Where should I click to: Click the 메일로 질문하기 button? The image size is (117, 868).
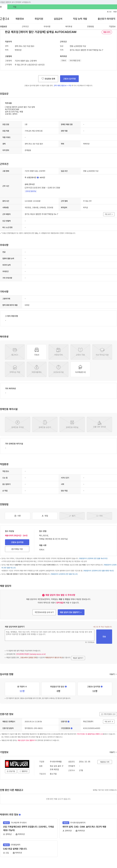(x=78, y=658)
